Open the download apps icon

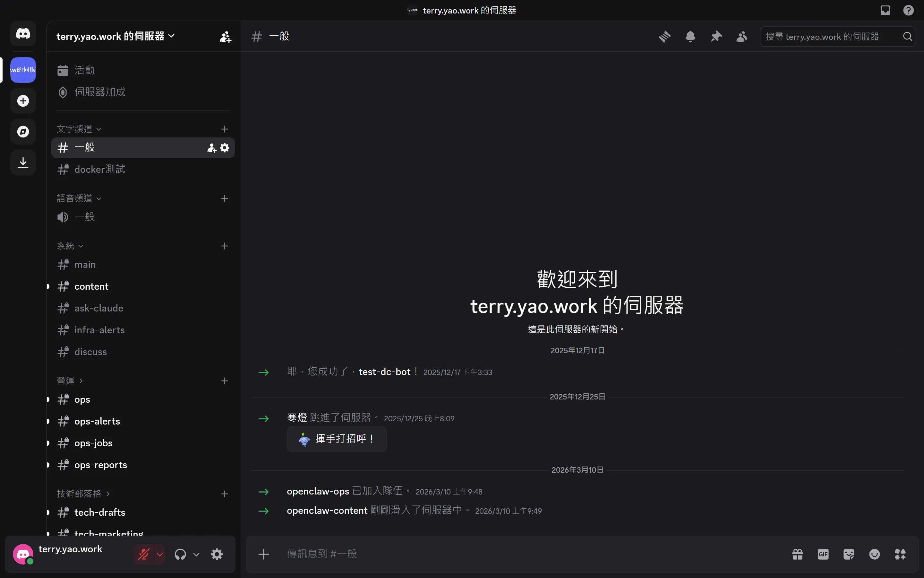pyautogui.click(x=23, y=162)
